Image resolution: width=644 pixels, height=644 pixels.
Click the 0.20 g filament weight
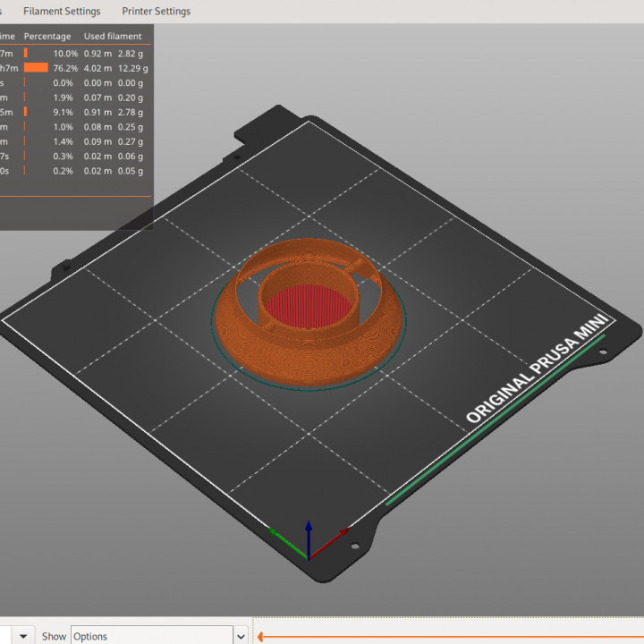click(x=131, y=97)
